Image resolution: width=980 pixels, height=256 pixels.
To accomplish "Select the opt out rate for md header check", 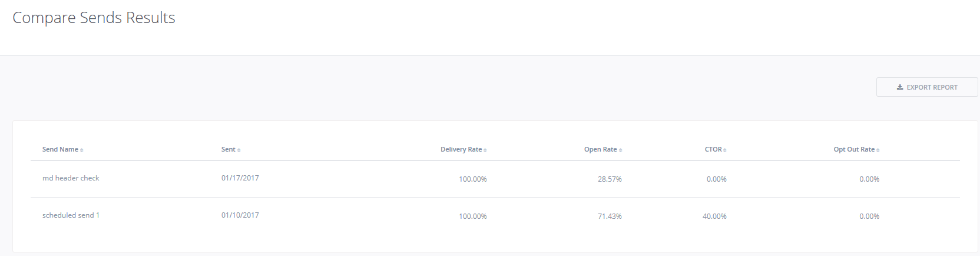I will point(869,179).
